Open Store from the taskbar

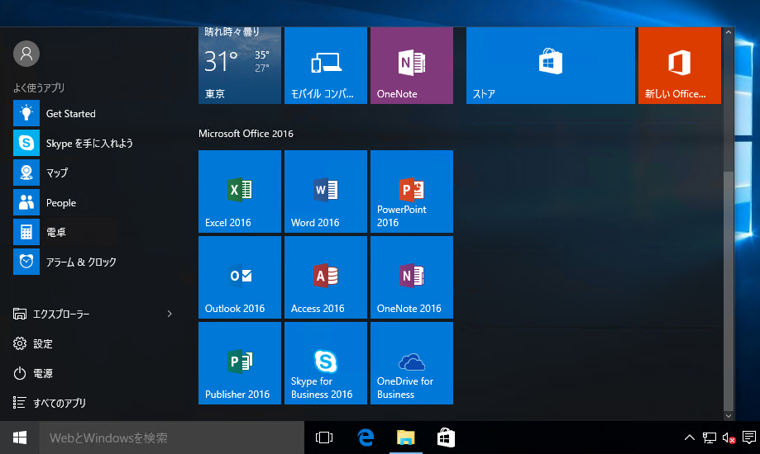click(x=446, y=438)
